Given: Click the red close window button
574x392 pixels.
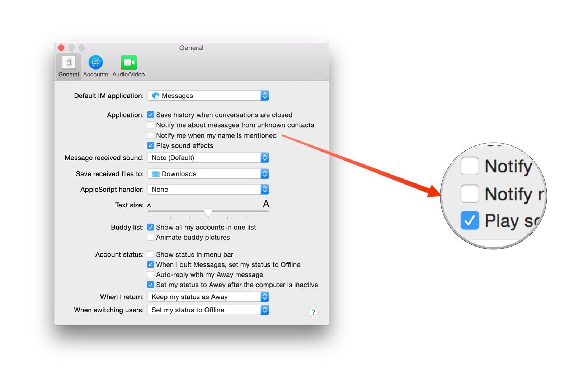Looking at the screenshot, I should click(61, 48).
